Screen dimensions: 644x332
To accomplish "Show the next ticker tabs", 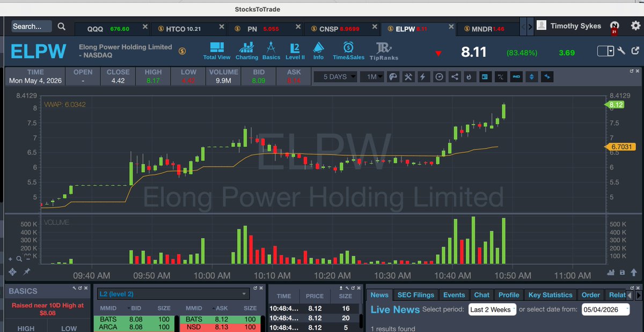I will (x=530, y=26).
